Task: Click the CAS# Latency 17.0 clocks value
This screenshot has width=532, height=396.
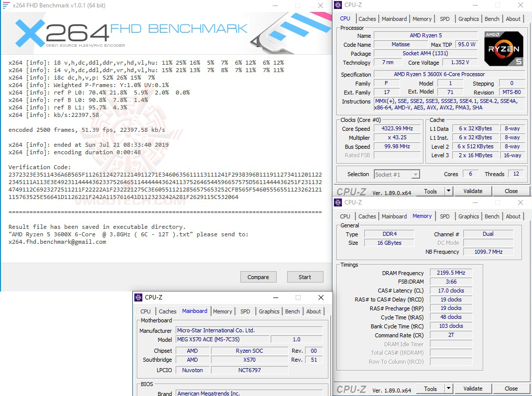Action: point(451,291)
